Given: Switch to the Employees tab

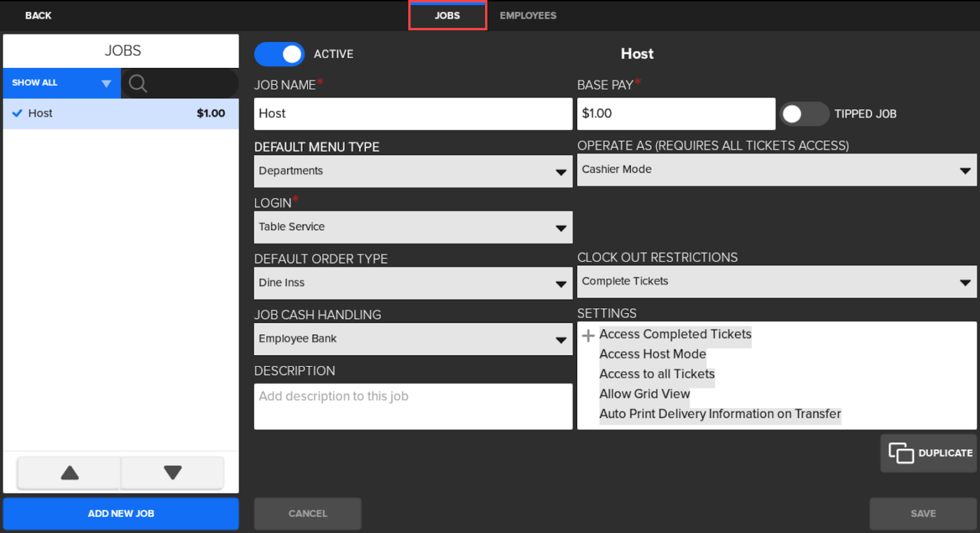Looking at the screenshot, I should pos(527,15).
